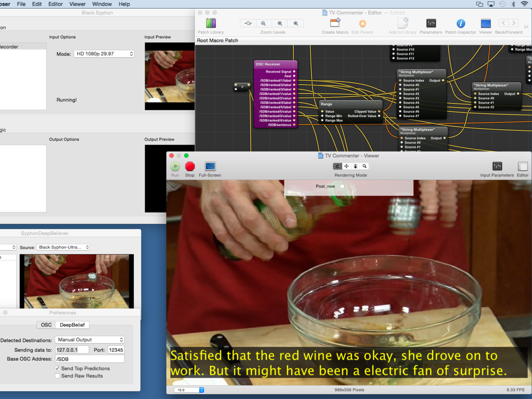
Task: Click Root Macro Patch breadcrumb
Action: 218,40
